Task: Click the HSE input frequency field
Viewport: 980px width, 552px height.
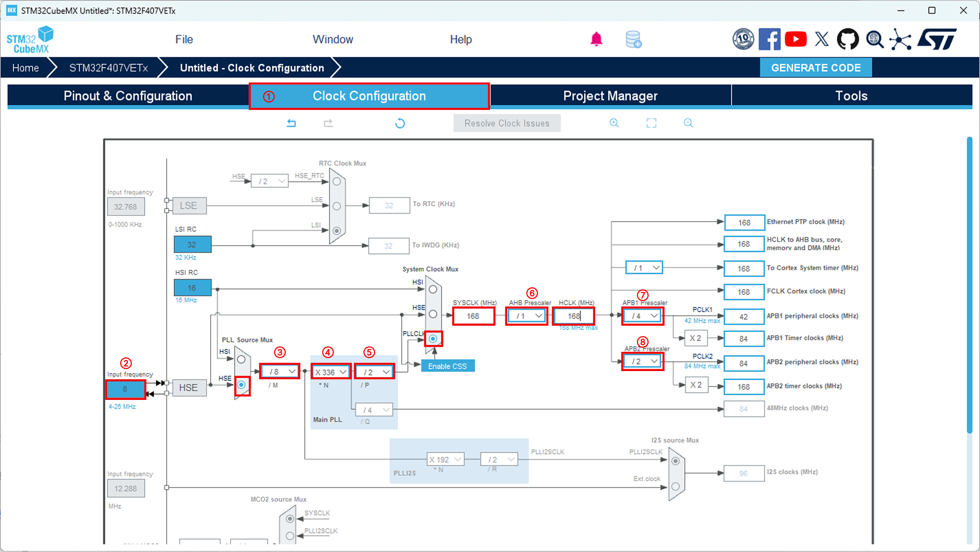Action: click(126, 389)
